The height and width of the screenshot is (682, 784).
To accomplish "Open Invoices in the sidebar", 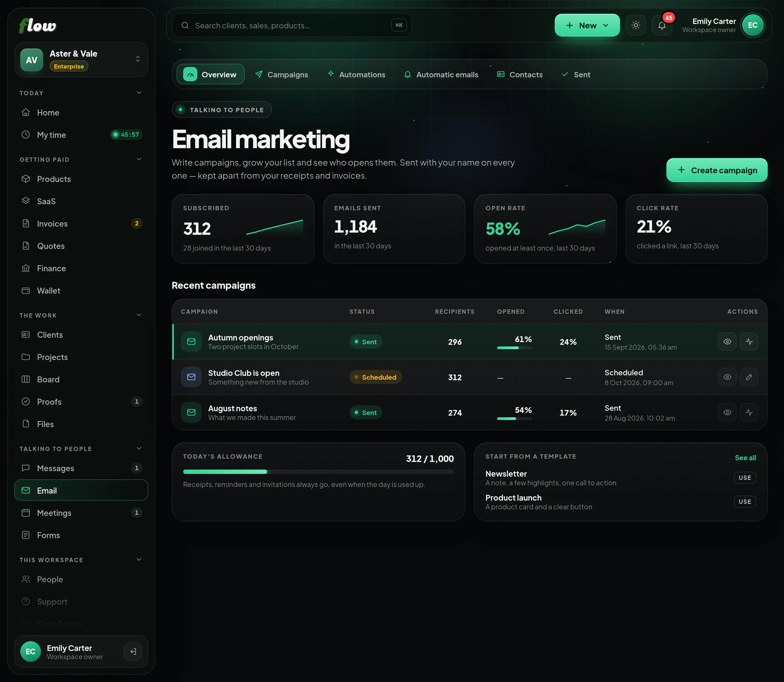I will click(x=81, y=224).
